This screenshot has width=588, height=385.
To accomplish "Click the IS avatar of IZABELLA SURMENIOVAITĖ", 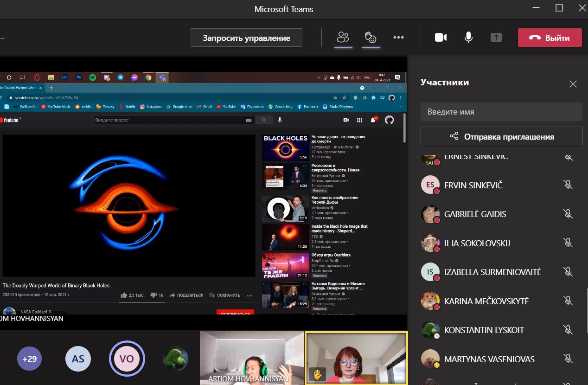I will [x=430, y=272].
